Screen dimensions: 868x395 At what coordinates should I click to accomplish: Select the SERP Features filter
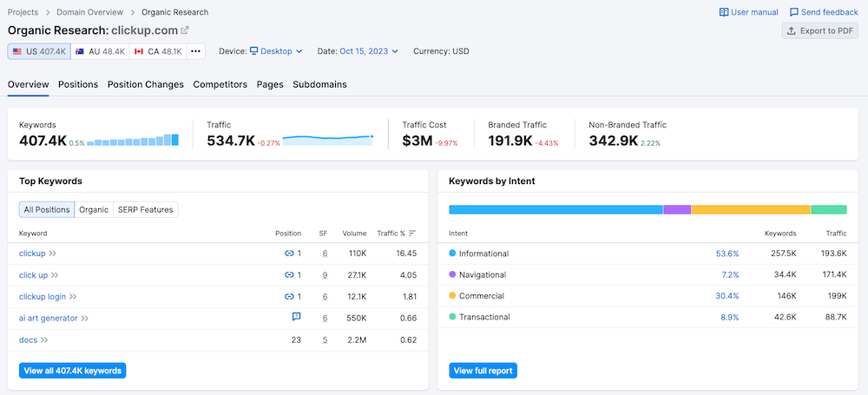(145, 209)
